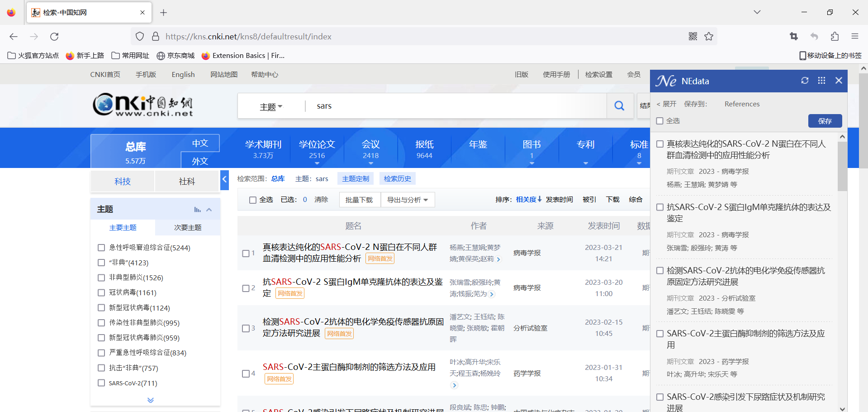The width and height of the screenshot is (868, 412).
Task: Expand more topic filters with down chevron
Action: click(x=151, y=400)
